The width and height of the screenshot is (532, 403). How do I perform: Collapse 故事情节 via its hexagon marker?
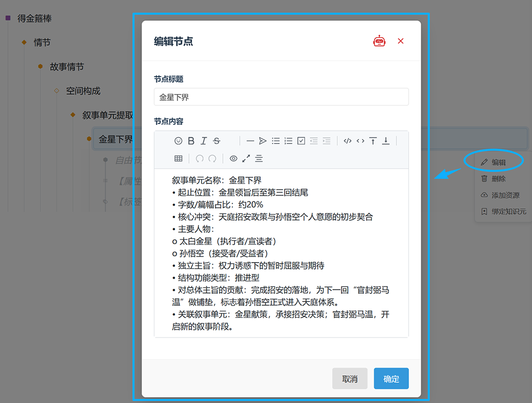[x=40, y=66]
